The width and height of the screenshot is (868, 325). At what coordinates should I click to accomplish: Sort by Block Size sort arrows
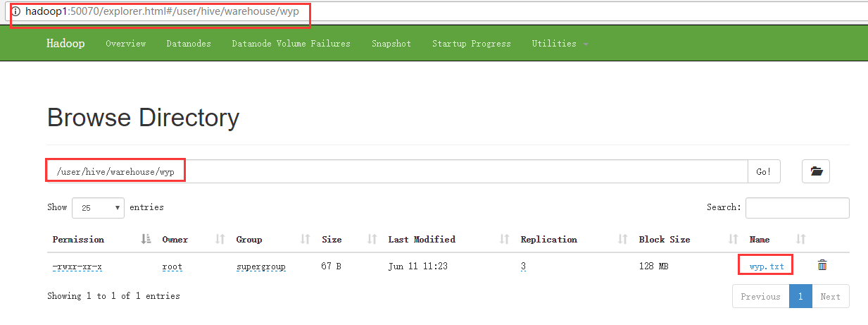click(x=734, y=240)
